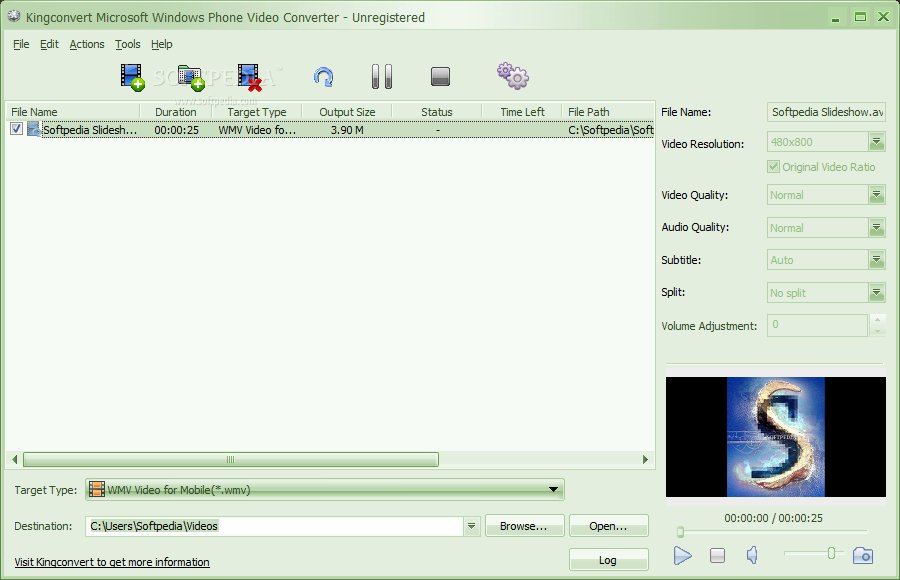The width and height of the screenshot is (900, 580).
Task: Open the Tools menu
Action: 127,44
